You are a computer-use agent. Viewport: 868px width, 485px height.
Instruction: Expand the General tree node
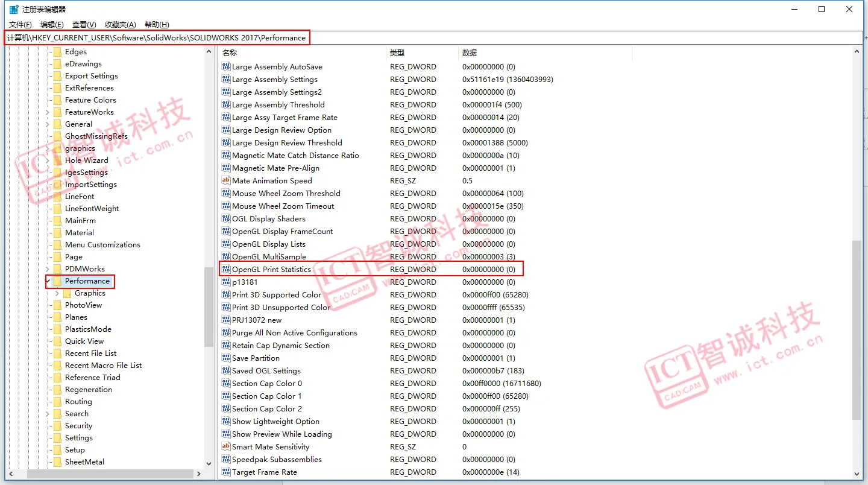(48, 124)
